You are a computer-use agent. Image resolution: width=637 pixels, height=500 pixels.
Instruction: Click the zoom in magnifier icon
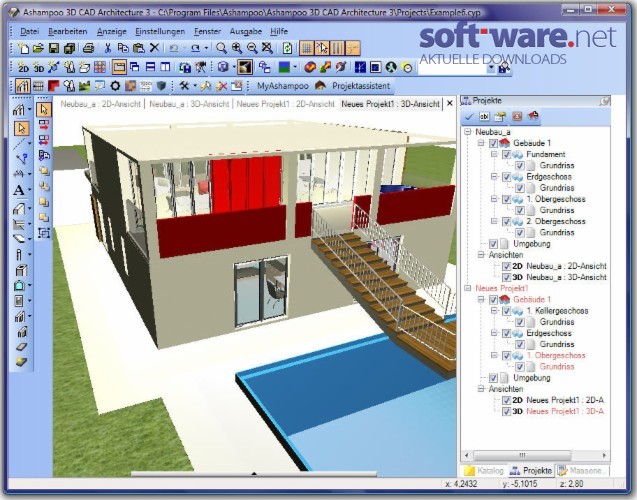tap(237, 48)
